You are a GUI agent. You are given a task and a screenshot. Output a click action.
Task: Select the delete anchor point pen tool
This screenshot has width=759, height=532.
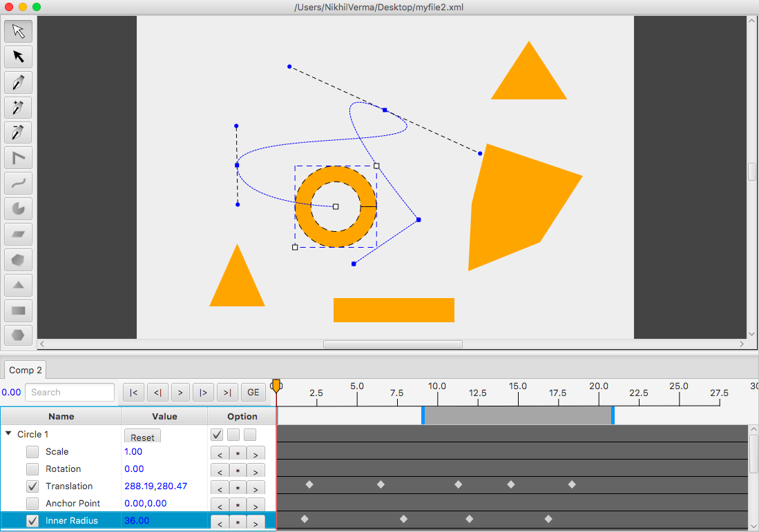[x=19, y=132]
